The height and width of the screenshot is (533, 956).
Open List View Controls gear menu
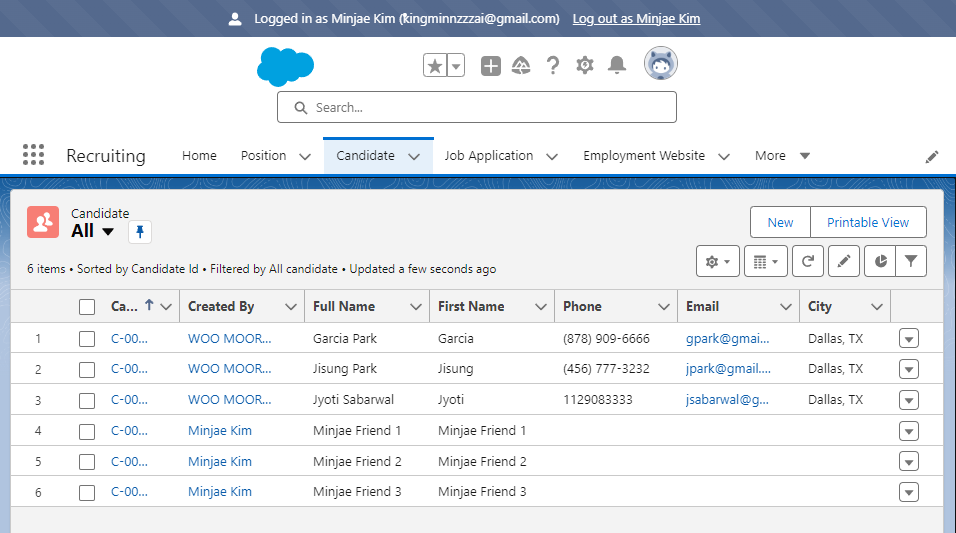718,262
